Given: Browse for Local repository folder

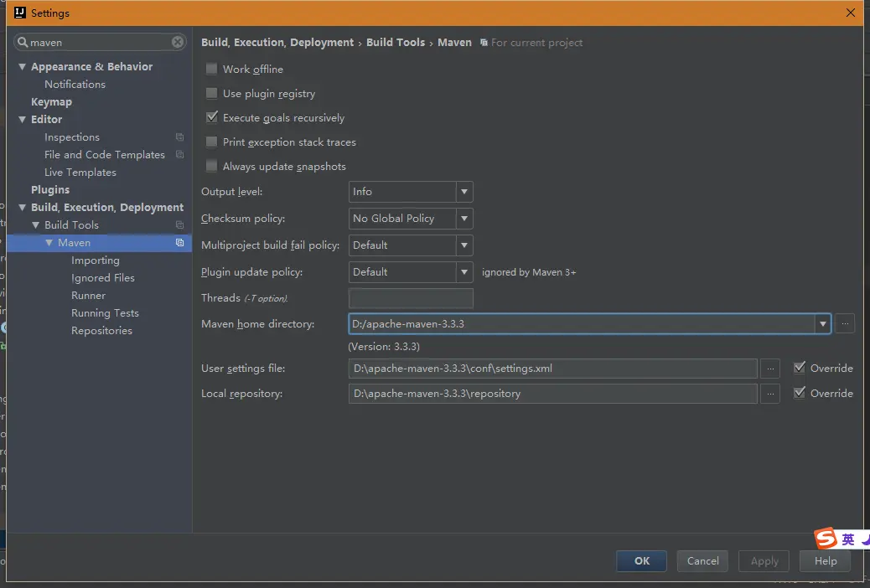Looking at the screenshot, I should pos(770,394).
